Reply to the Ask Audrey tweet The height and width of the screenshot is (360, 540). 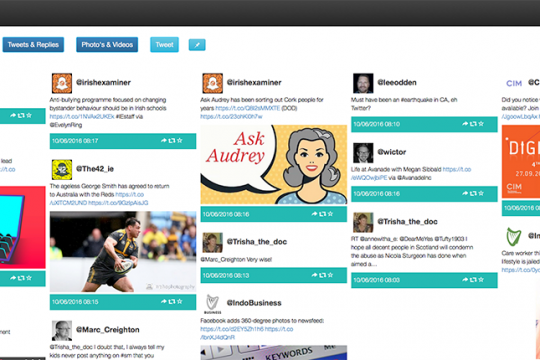click(x=314, y=214)
